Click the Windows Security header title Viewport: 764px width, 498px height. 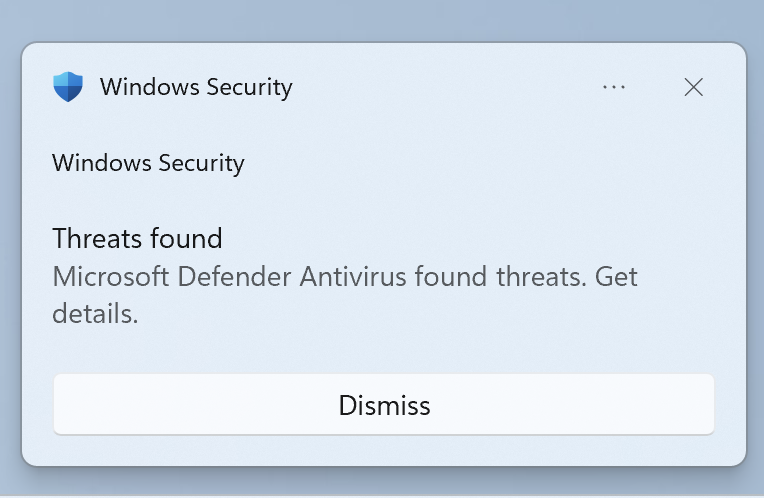pos(196,87)
